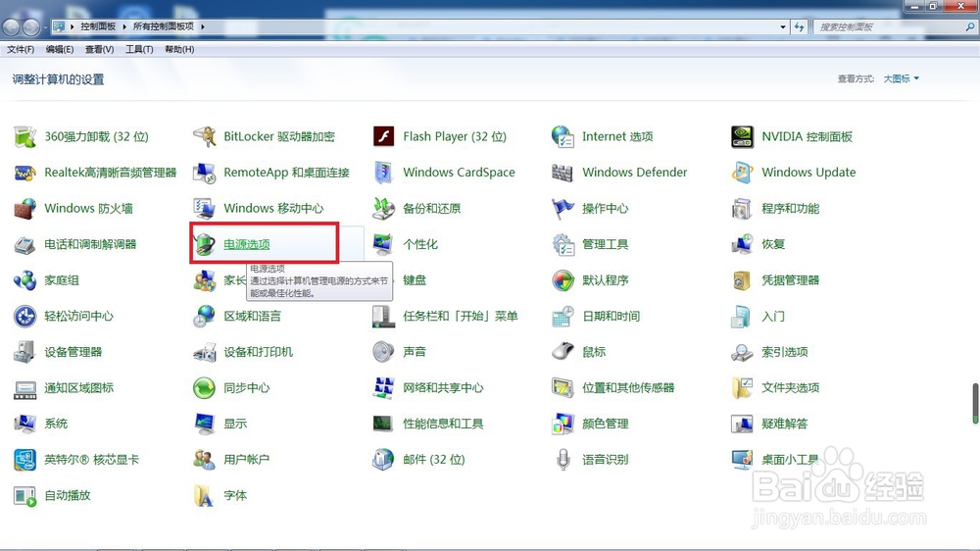Expand the address bar history dropdown arrow
This screenshot has height=551, width=980.
point(782,26)
